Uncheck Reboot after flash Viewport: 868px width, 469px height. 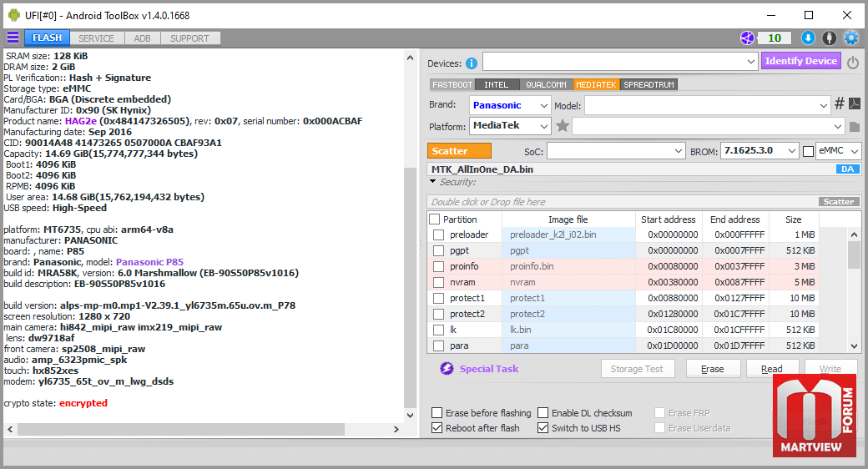coord(437,428)
